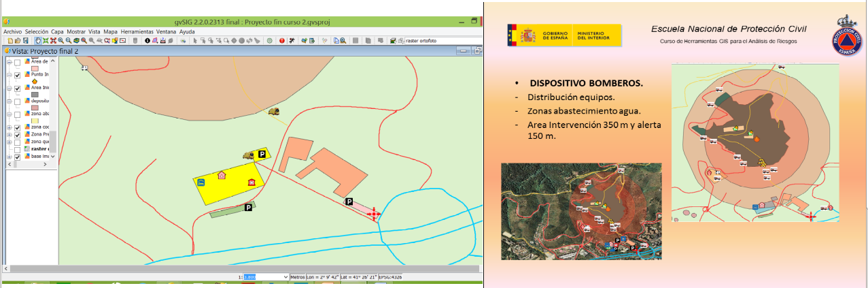868x288 pixels.
Task: Click the grey swatch under 'Area Ini' layer
Action: [35, 95]
